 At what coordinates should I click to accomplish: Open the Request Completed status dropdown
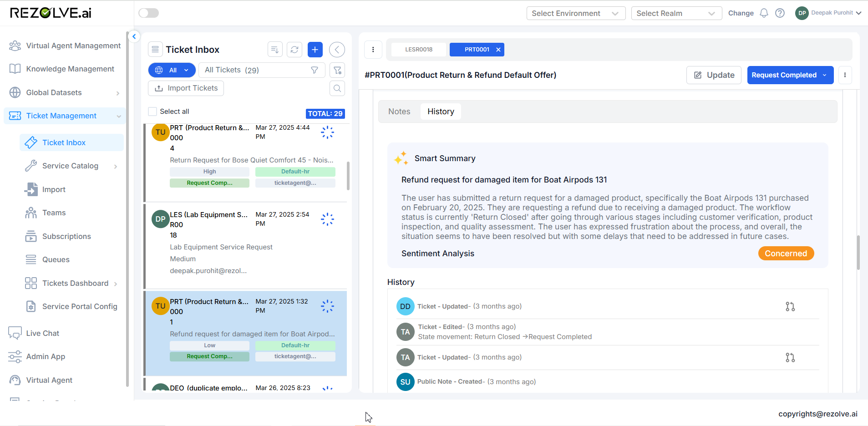[x=790, y=75]
